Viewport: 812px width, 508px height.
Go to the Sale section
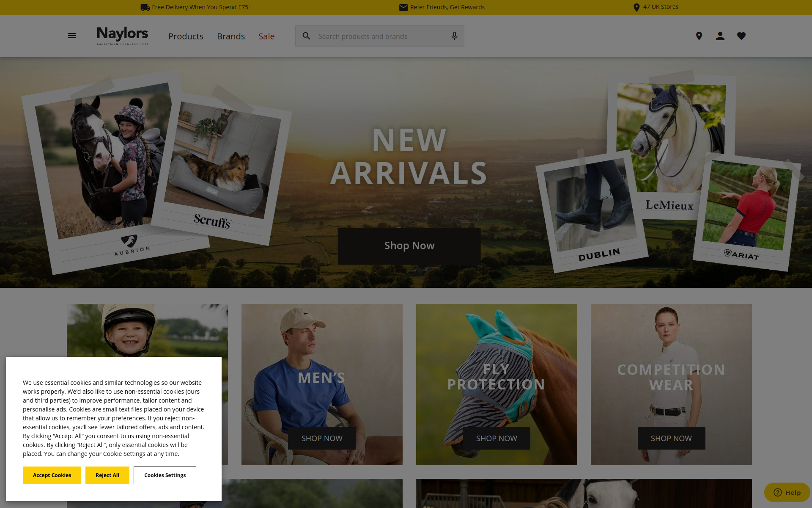coord(266,36)
